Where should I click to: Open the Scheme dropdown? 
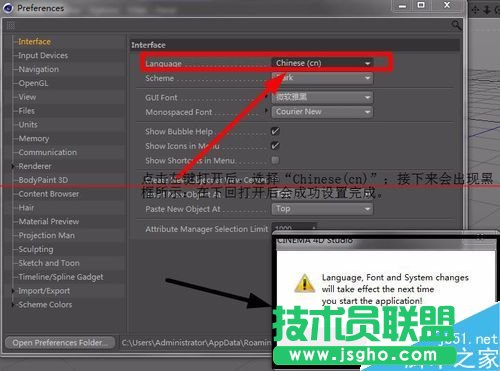[322, 78]
